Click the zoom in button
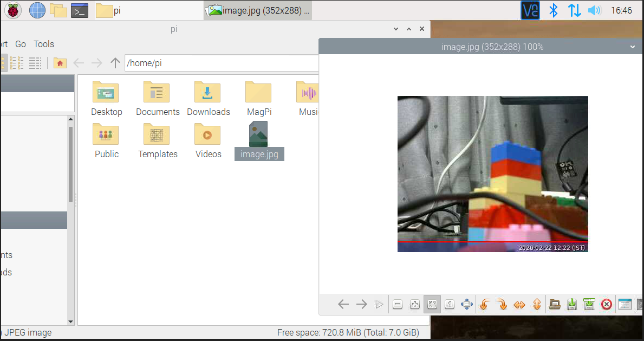 tap(415, 305)
